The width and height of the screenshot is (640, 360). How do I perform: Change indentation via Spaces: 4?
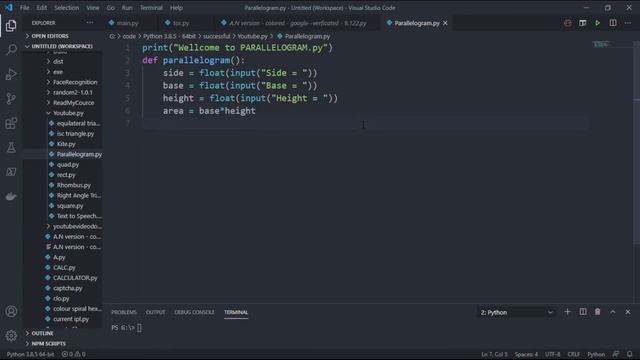point(526,354)
